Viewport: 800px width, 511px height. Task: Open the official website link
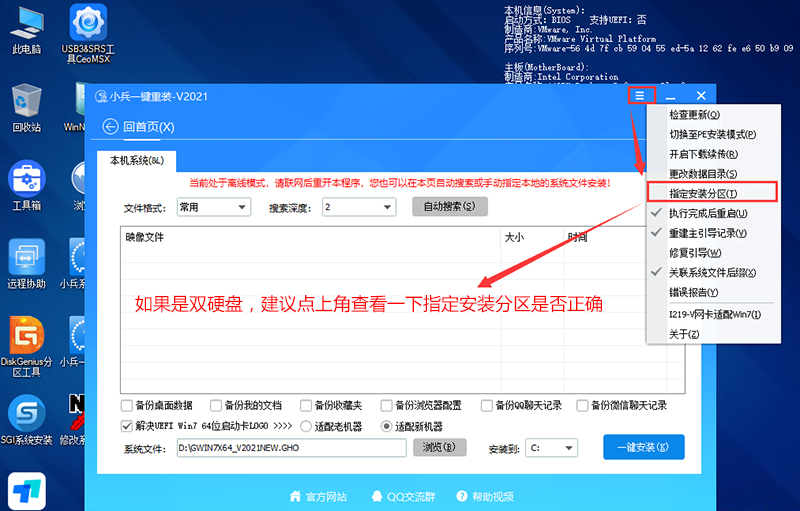click(326, 496)
